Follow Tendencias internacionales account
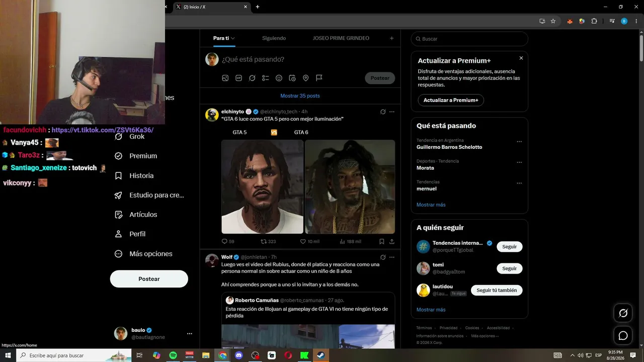The height and width of the screenshot is (362, 644). 510,247
